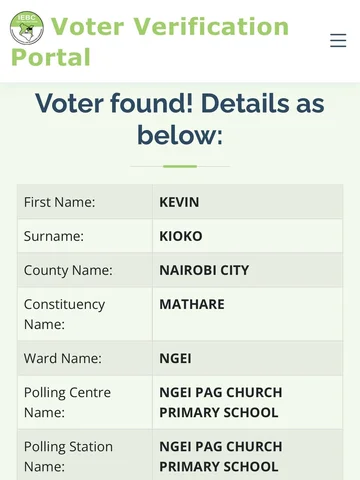
Task: Select the KIOKO surname value
Action: [x=181, y=236]
